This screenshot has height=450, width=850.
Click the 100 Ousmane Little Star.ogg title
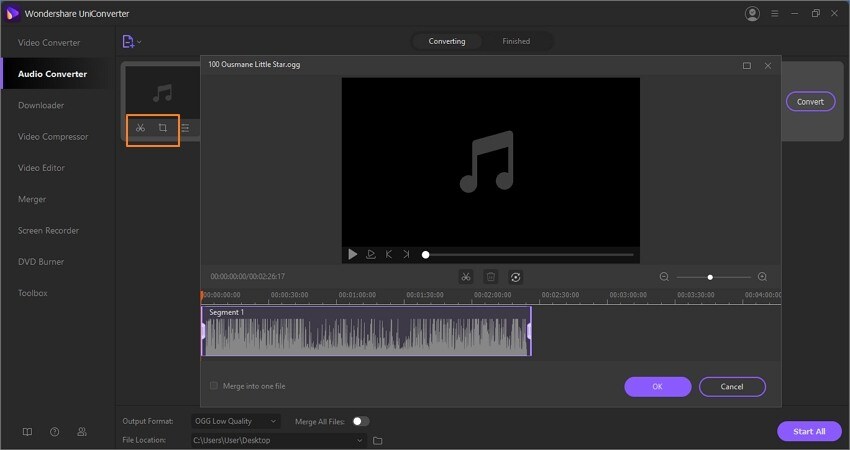pyautogui.click(x=254, y=65)
